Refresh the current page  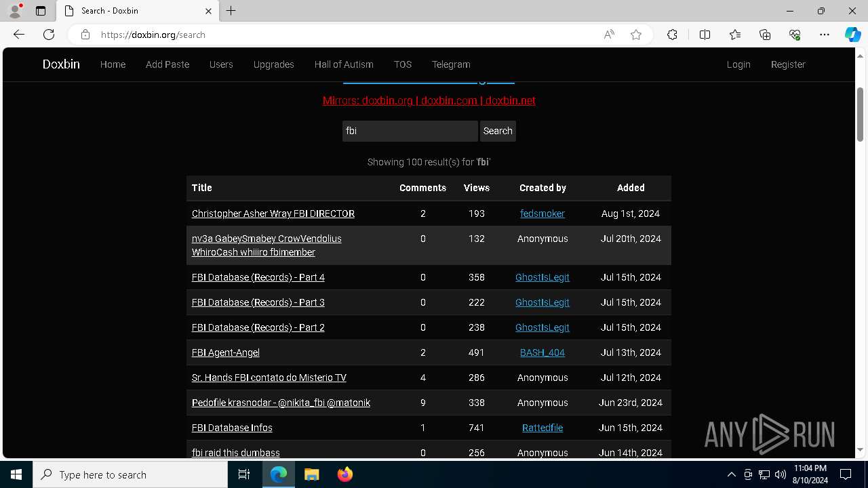tap(49, 35)
